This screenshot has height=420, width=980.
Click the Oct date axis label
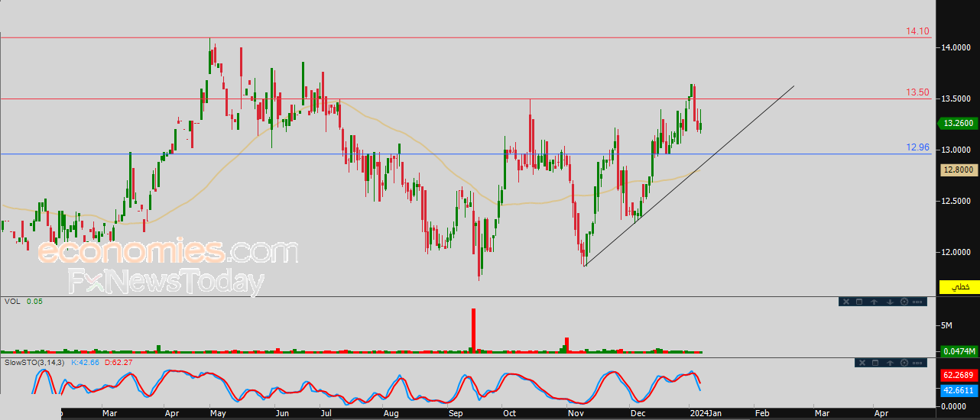click(x=509, y=413)
